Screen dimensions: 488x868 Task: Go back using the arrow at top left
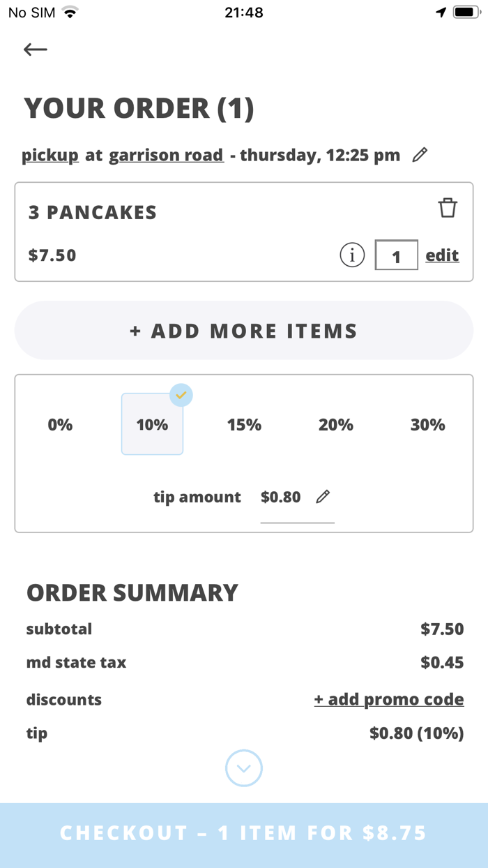coord(35,49)
